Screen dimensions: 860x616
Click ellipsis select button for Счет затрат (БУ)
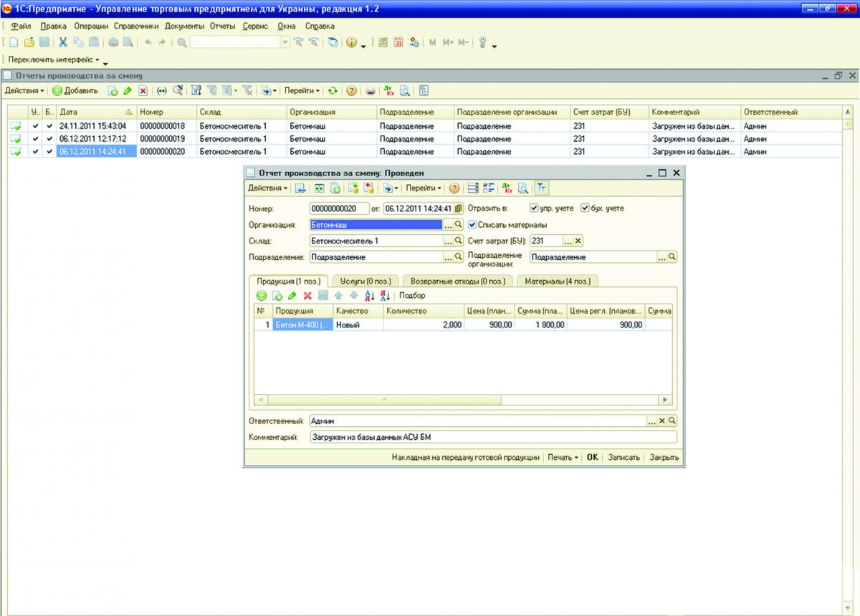[x=568, y=241]
